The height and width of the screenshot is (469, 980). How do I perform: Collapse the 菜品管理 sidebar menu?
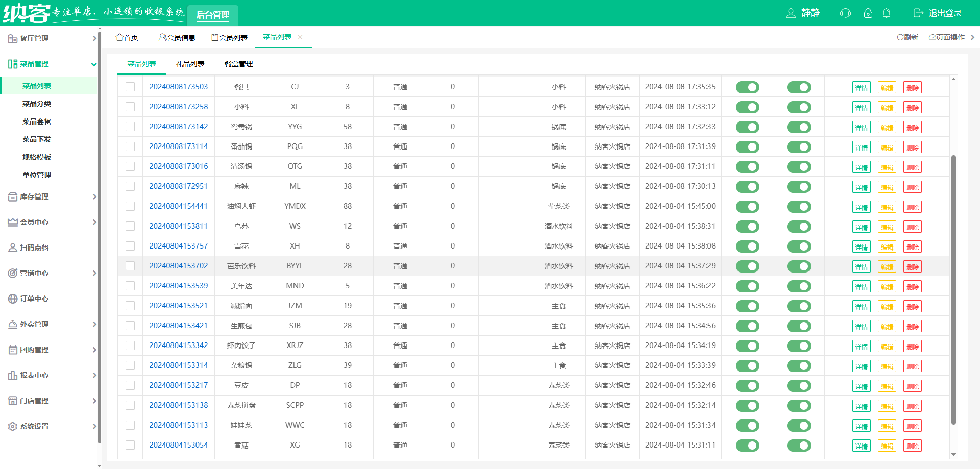(94, 64)
